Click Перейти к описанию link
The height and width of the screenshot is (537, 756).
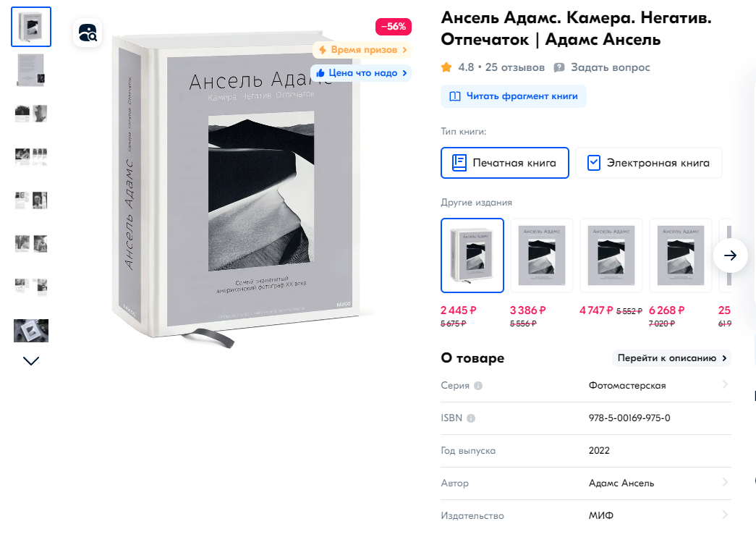[671, 358]
